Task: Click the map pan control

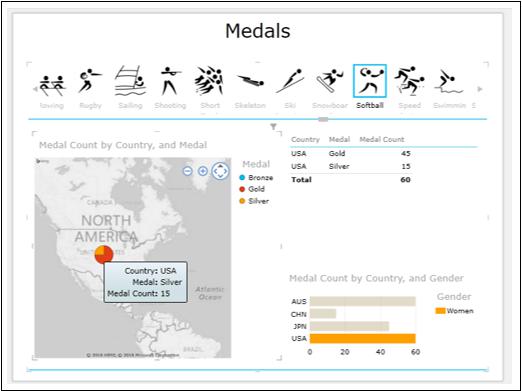Action: point(220,171)
